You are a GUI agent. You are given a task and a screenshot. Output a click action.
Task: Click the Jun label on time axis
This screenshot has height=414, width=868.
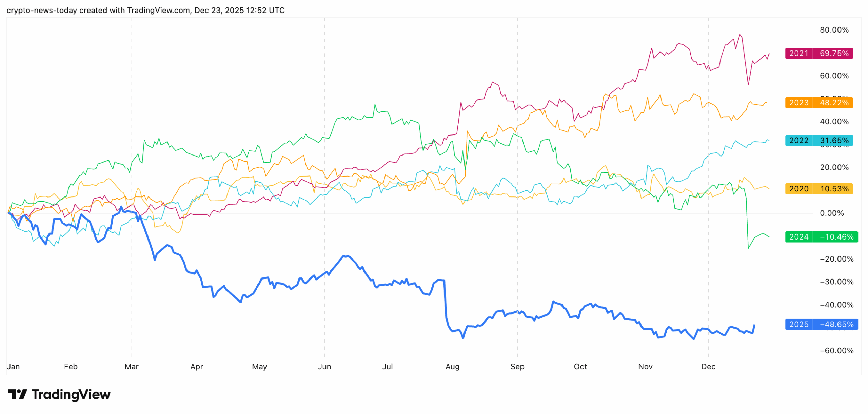324,366
